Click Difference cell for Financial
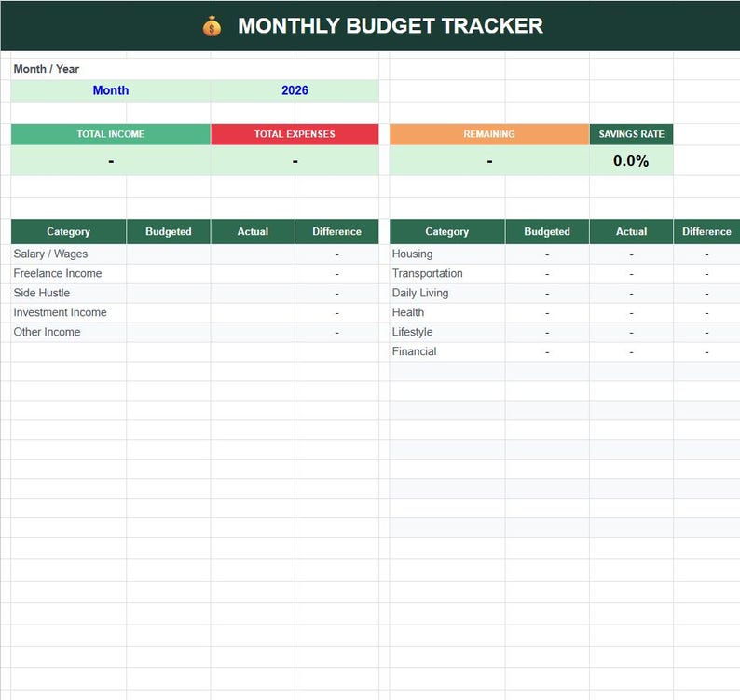740x700 pixels. (x=706, y=351)
